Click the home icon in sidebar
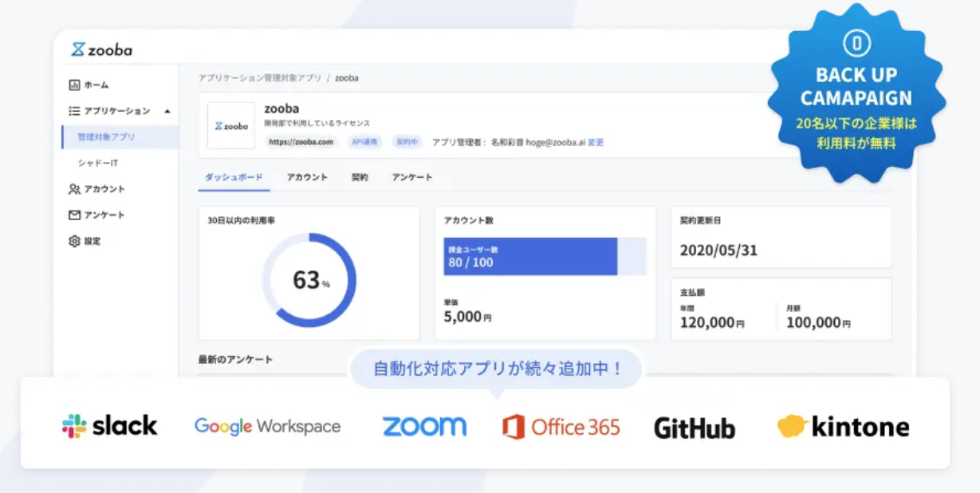 click(74, 85)
